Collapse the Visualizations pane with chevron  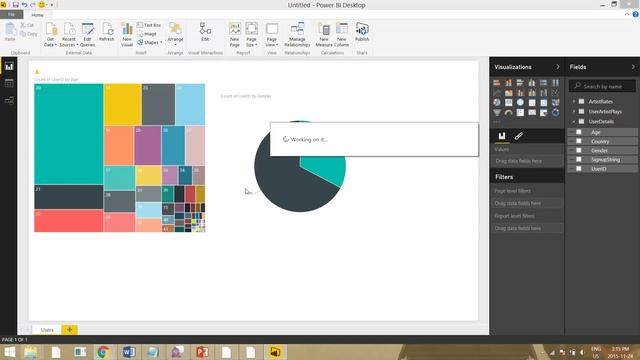click(x=558, y=67)
